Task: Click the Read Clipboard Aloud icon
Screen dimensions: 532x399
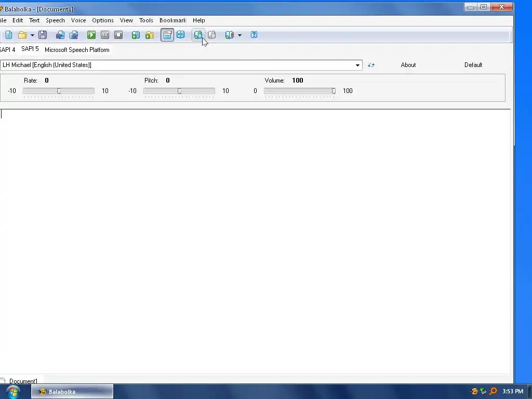Action: 136,35
